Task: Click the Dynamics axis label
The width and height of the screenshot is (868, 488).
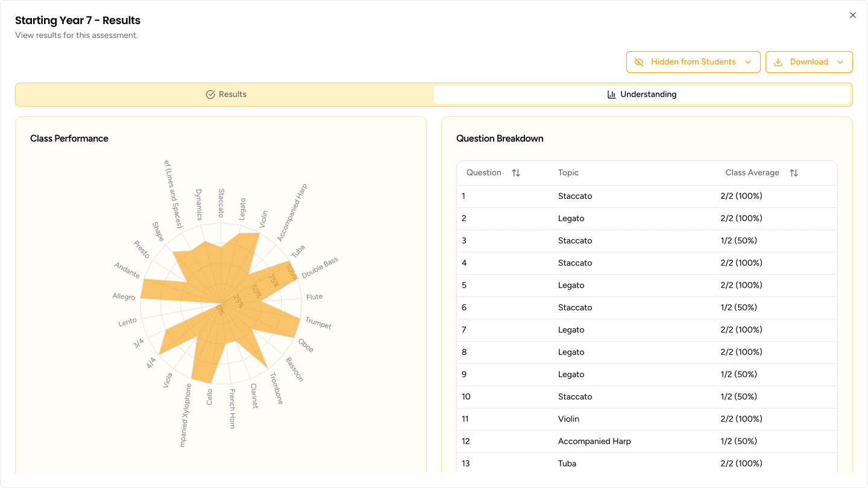Action: pyautogui.click(x=199, y=204)
